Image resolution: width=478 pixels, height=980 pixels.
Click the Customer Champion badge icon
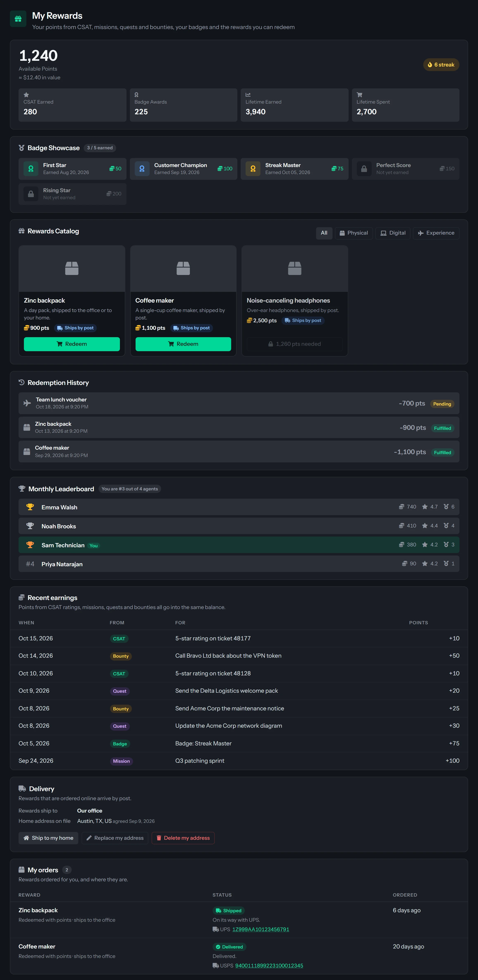(142, 168)
